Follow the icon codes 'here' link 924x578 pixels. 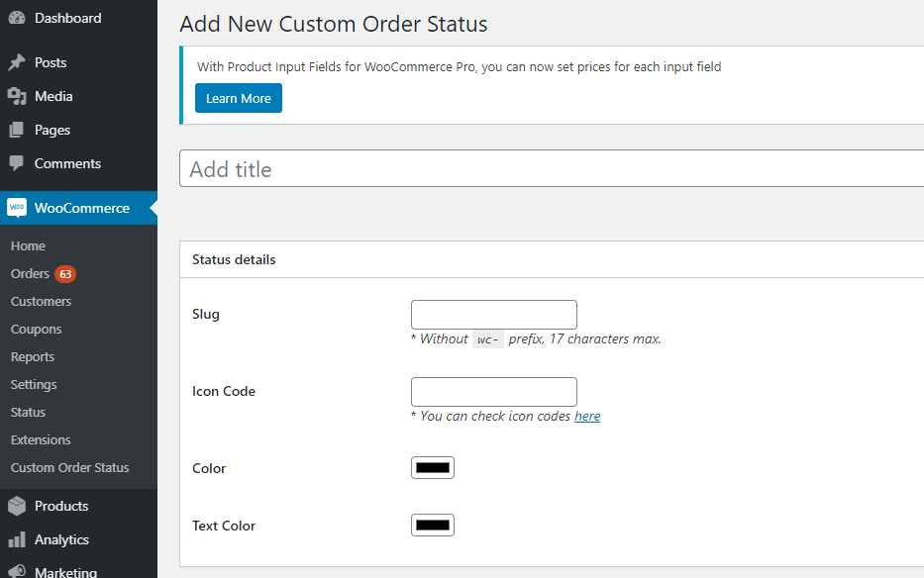point(587,416)
